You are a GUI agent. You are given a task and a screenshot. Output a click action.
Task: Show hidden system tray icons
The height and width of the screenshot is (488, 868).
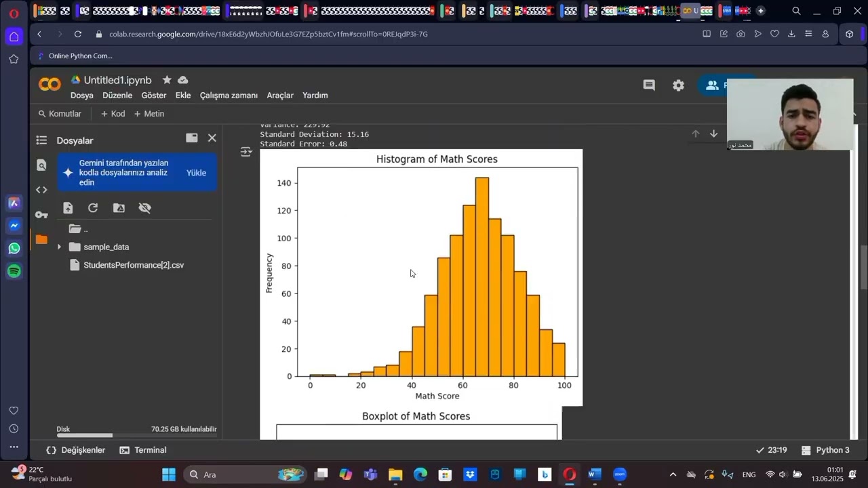pyautogui.click(x=673, y=474)
